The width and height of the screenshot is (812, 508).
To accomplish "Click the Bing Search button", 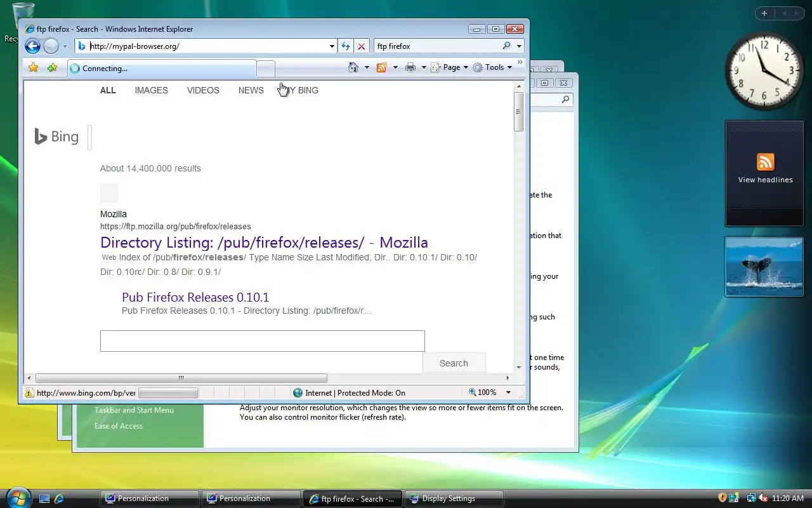I will [454, 363].
